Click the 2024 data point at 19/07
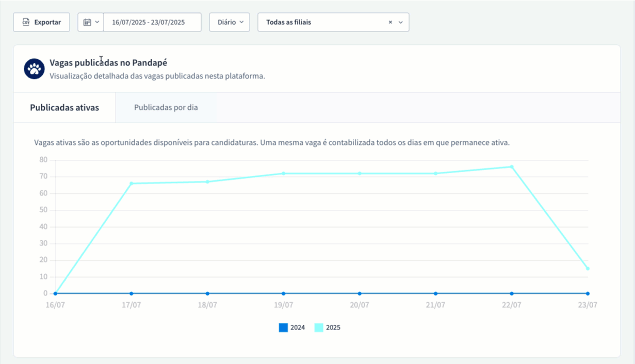This screenshot has height=364, width=635. [283, 293]
